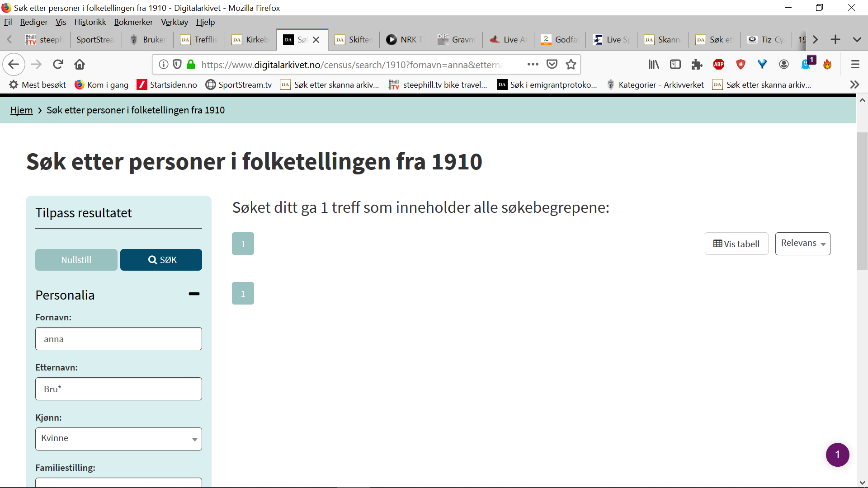The width and height of the screenshot is (868, 488).
Task: Focus the Etternavn input field
Action: pos(118,389)
